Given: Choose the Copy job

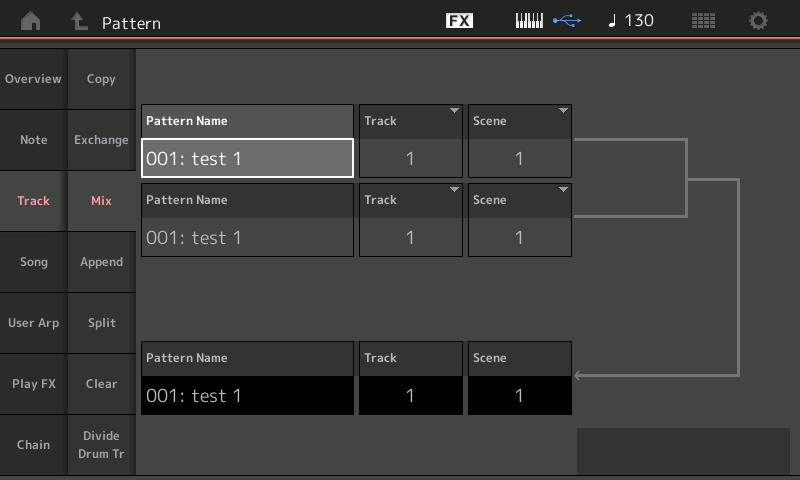Looking at the screenshot, I should [101, 79].
